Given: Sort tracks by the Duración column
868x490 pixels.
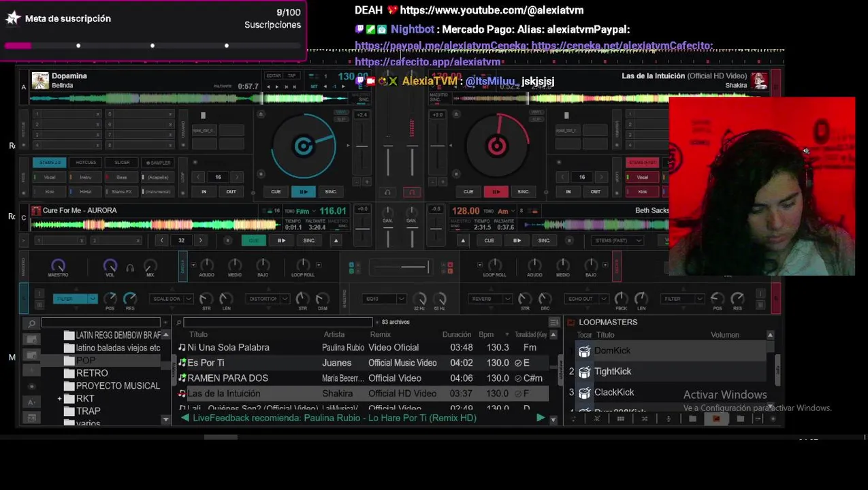Looking at the screenshot, I should tap(457, 335).
